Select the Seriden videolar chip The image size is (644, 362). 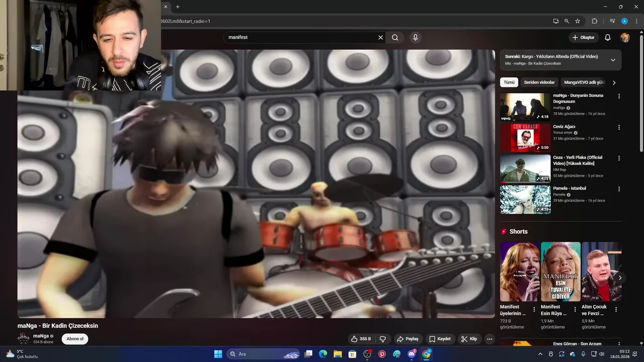pos(539,82)
